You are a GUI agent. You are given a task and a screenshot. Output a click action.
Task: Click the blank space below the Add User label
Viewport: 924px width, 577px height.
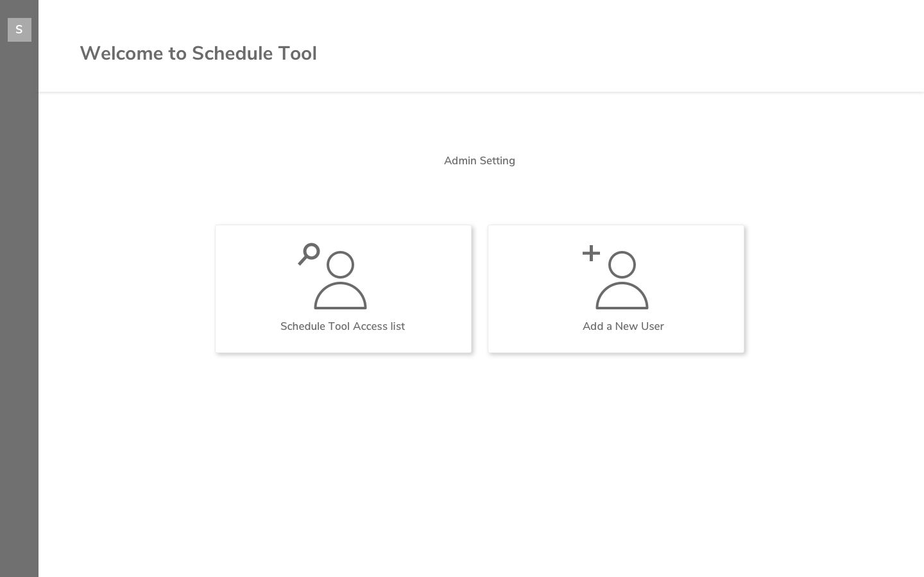pyautogui.click(x=616, y=343)
